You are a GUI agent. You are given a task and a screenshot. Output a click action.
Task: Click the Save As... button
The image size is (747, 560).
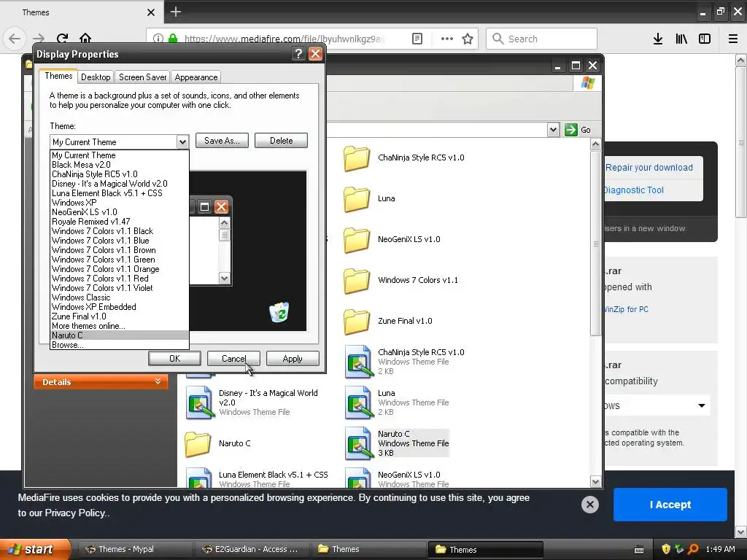pyautogui.click(x=222, y=141)
